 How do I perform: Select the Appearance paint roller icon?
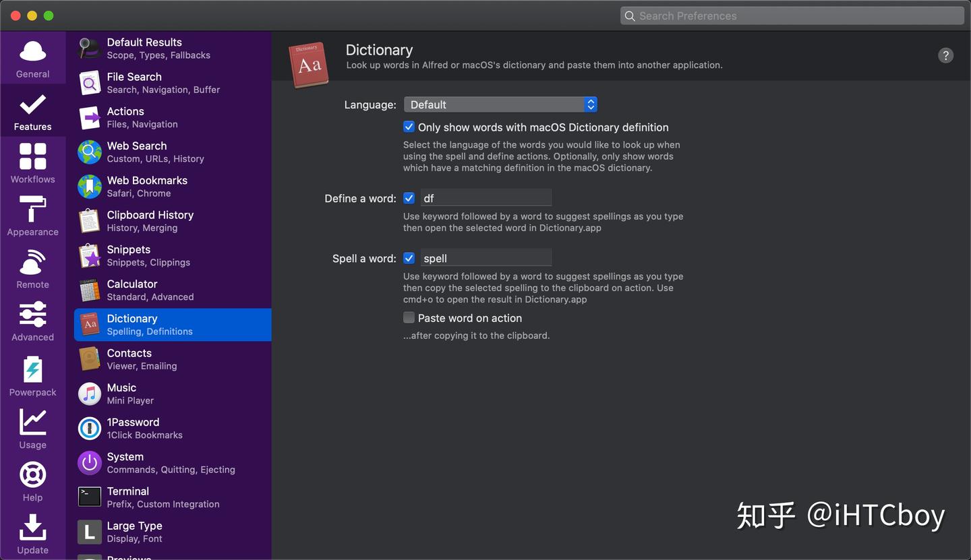[32, 209]
